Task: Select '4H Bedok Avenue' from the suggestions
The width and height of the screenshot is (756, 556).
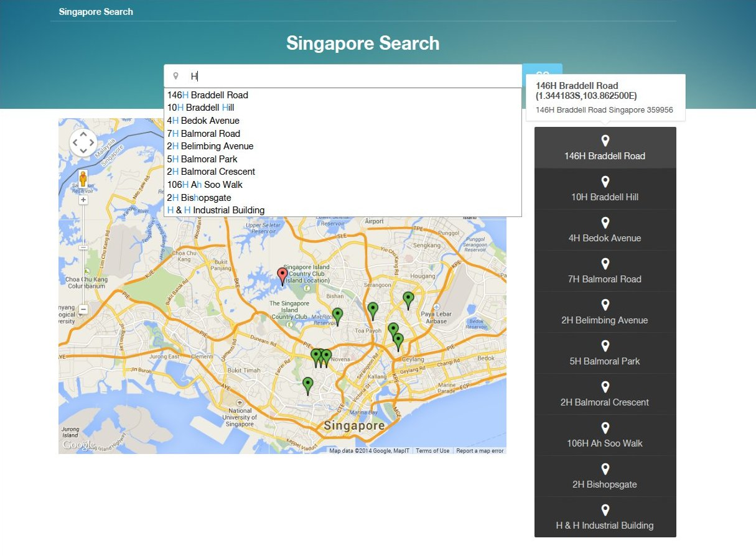Action: [x=203, y=121]
